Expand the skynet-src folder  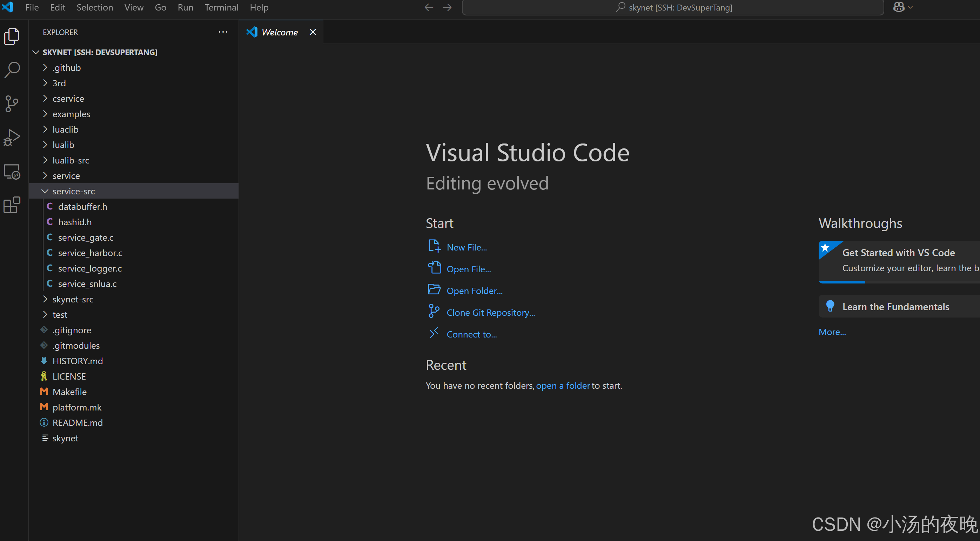[73, 299]
